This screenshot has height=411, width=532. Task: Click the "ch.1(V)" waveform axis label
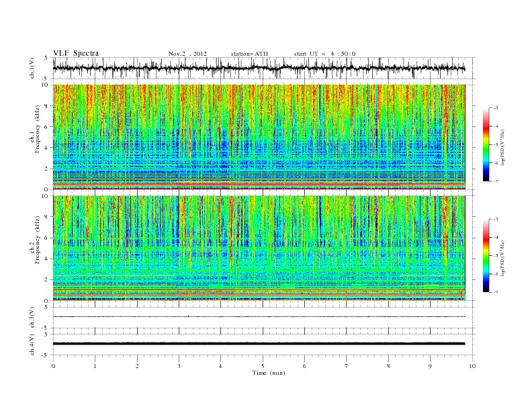pos(32,68)
